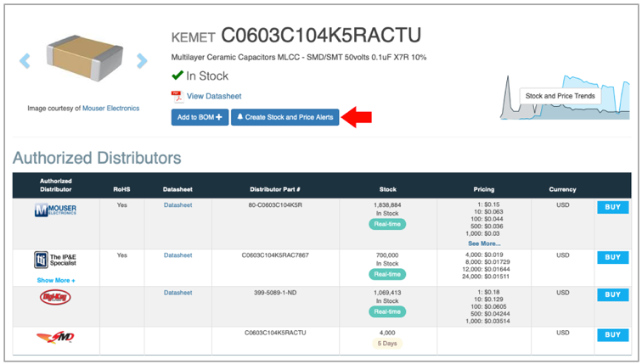642x364 pixels.
Task: Open the View Datasheet link
Action: pyautogui.click(x=214, y=97)
